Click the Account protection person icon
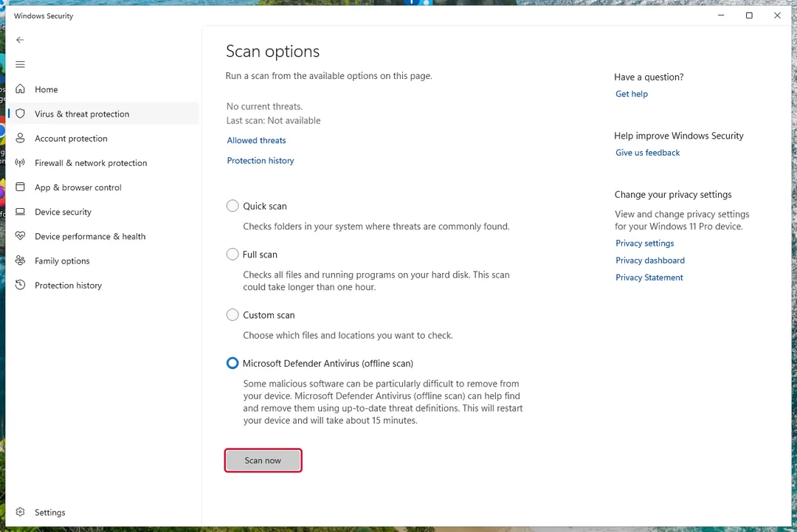Viewport: 797px width, 532px height. click(x=21, y=138)
